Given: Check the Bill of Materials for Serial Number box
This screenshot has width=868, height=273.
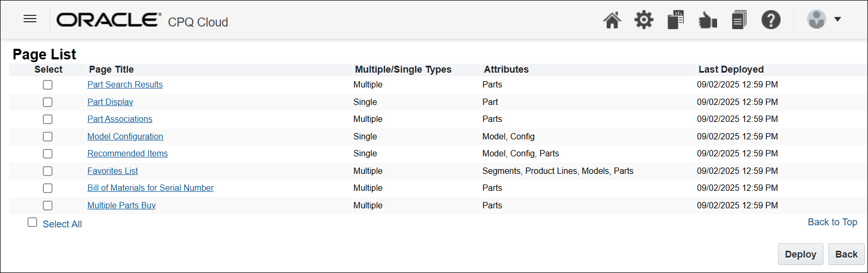Looking at the screenshot, I should click(48, 188).
